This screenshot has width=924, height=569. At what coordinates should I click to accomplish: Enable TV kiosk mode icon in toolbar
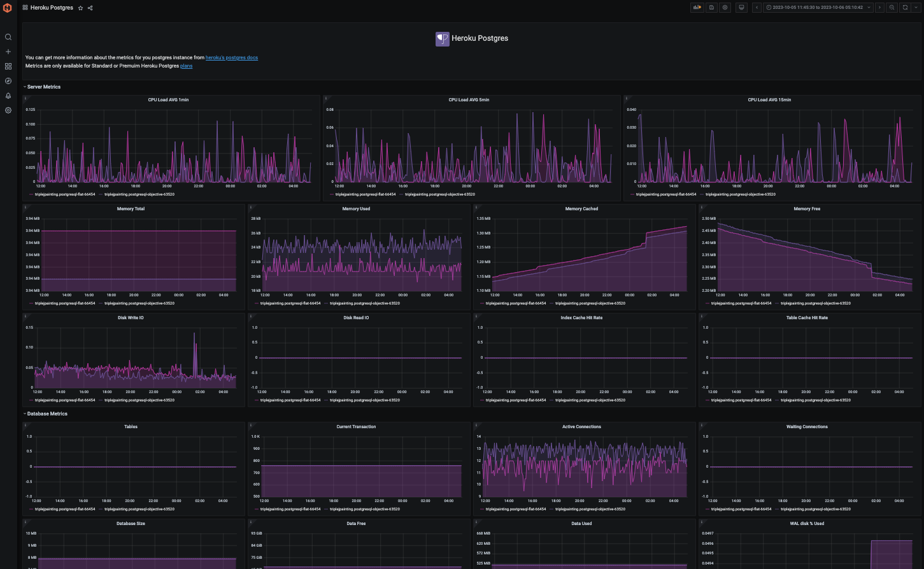(741, 7)
